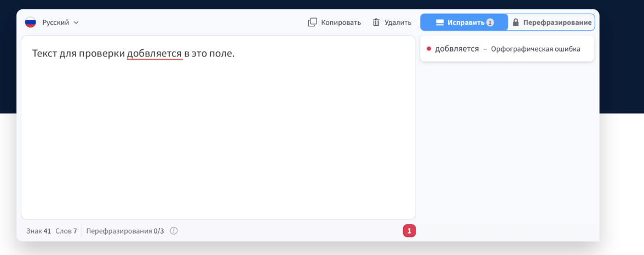The image size is (644, 255).
Task: Switch to the Исправить tab
Action: [x=464, y=22]
